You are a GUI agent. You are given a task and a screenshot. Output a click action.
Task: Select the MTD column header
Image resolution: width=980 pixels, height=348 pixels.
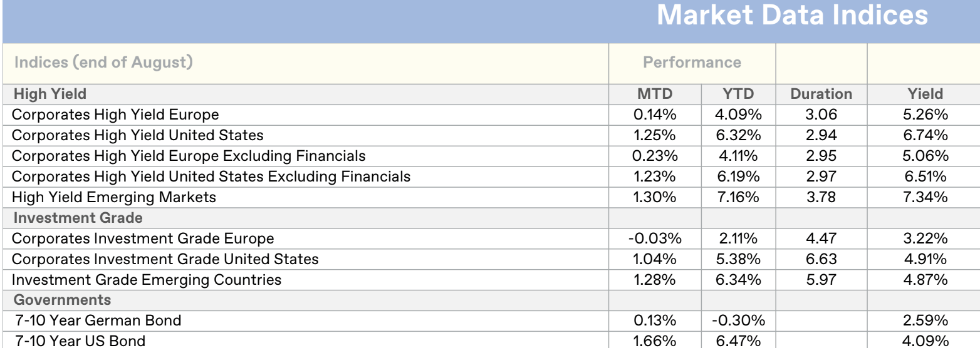tap(655, 94)
